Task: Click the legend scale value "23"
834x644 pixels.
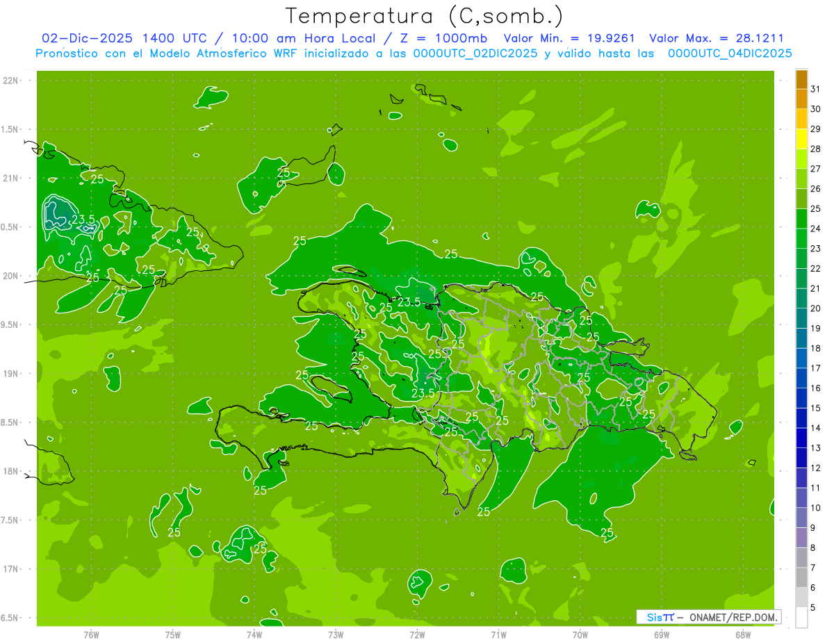Action: coord(816,248)
